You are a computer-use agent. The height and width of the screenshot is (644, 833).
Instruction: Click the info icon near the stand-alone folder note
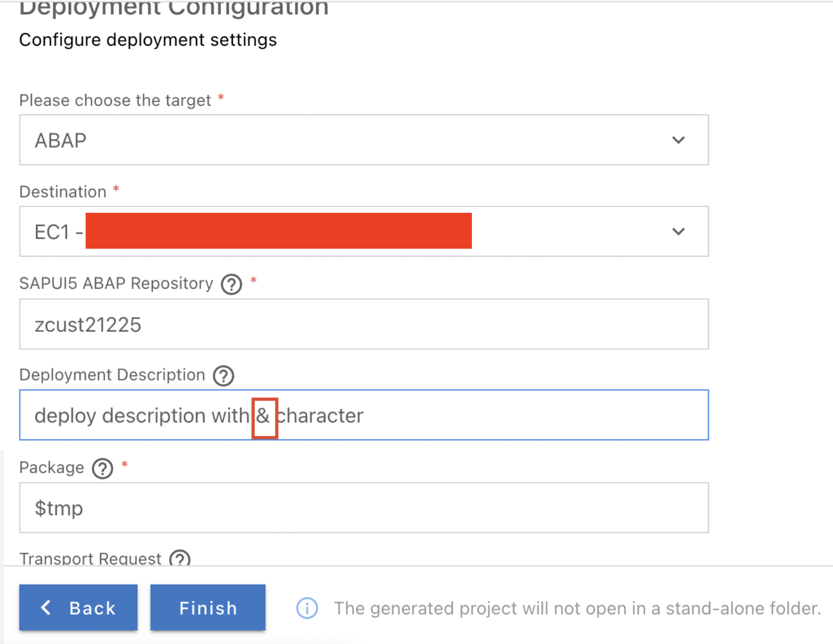[x=307, y=608]
